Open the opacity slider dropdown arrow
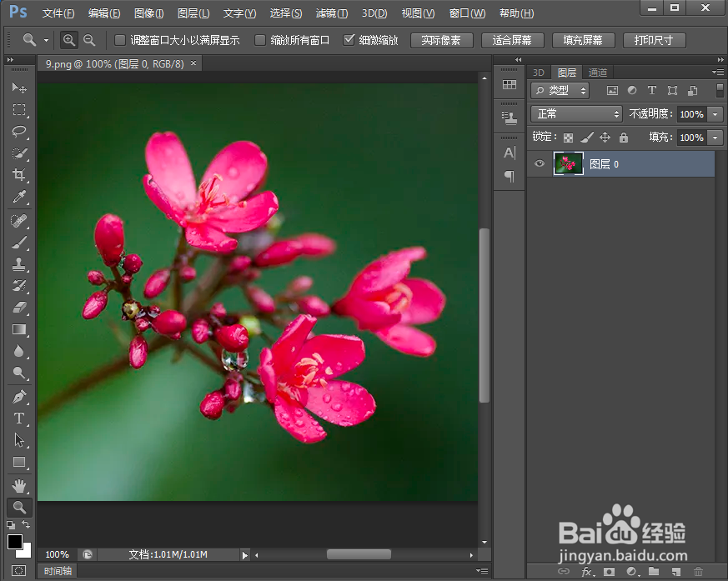This screenshot has height=581, width=728. (x=715, y=114)
